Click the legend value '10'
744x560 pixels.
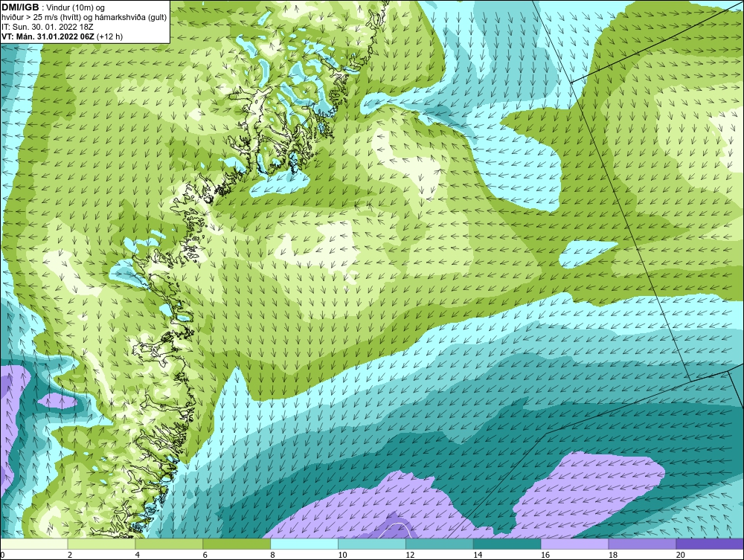[342, 555]
